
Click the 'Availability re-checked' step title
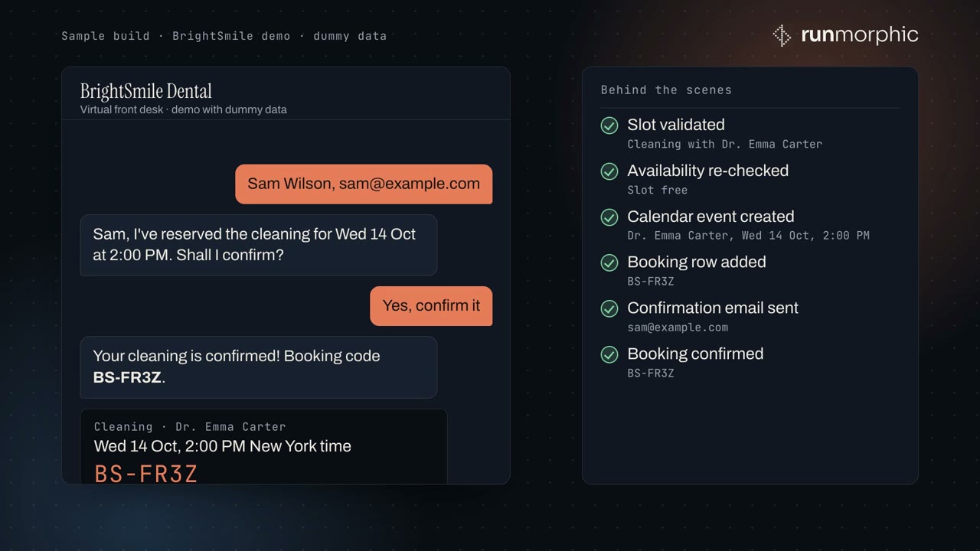708,171
